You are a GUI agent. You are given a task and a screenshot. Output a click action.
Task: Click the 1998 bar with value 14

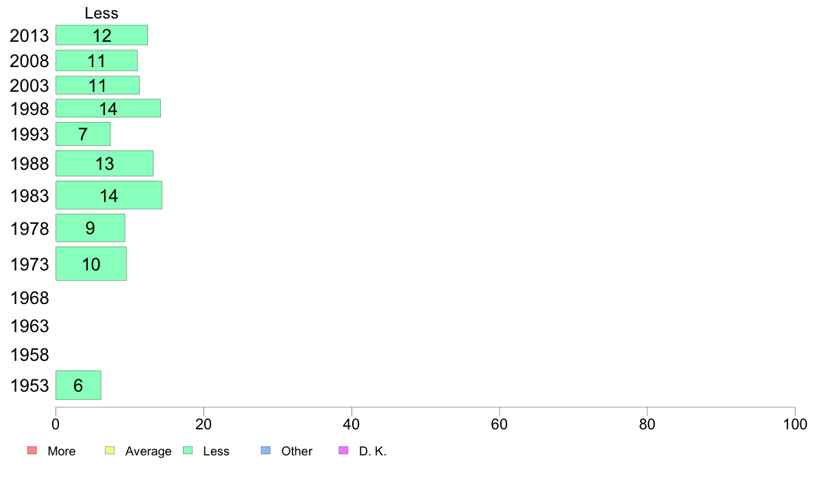(x=108, y=108)
